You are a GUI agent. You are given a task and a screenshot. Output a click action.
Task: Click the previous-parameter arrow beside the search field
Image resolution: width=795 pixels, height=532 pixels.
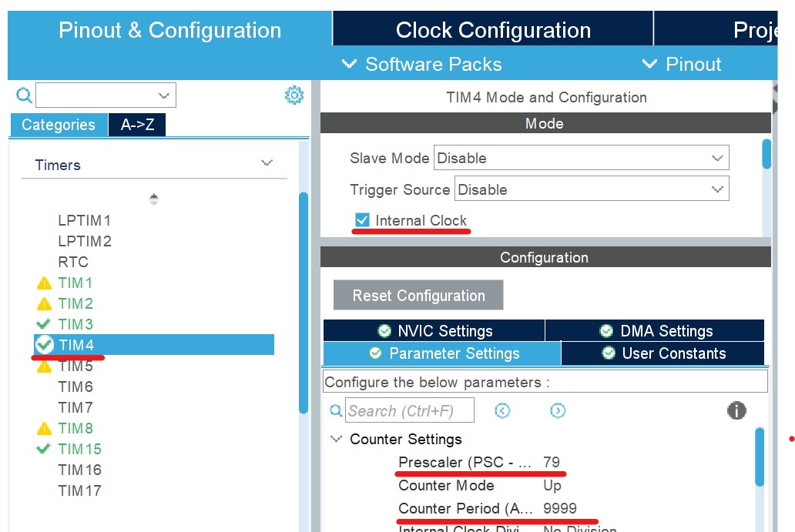(502, 410)
